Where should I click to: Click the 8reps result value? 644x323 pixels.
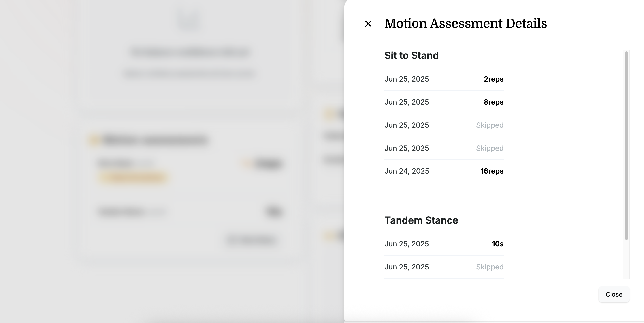(x=493, y=102)
